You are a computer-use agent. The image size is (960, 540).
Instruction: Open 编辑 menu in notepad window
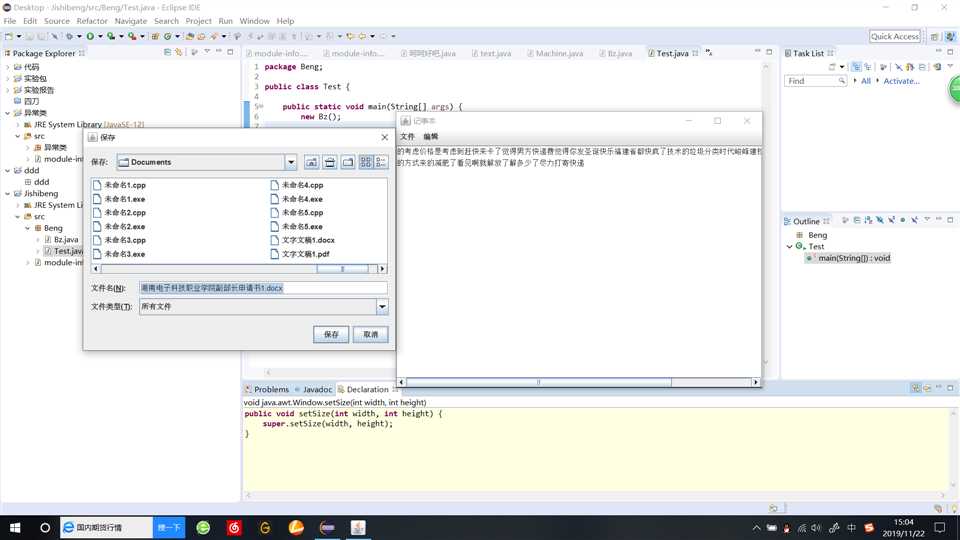coord(431,137)
